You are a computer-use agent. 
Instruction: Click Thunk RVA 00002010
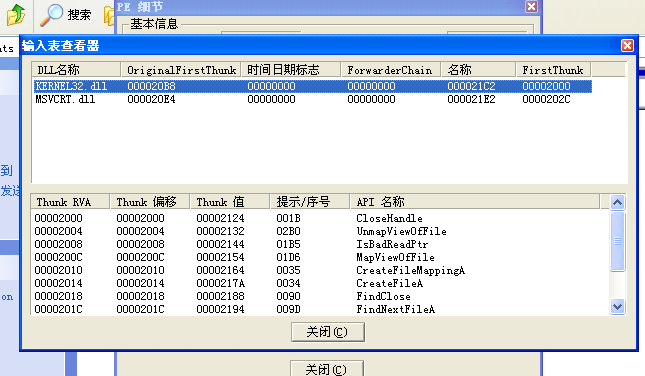click(58, 270)
